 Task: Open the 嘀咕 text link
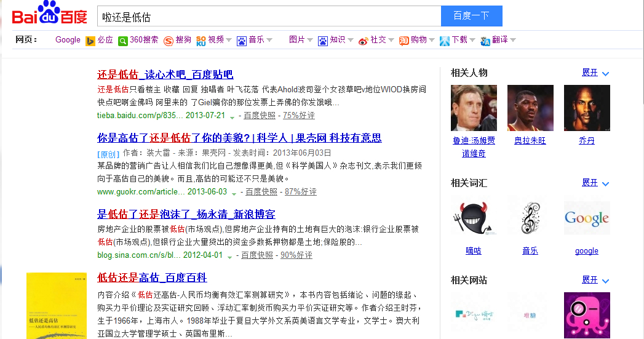point(473,250)
